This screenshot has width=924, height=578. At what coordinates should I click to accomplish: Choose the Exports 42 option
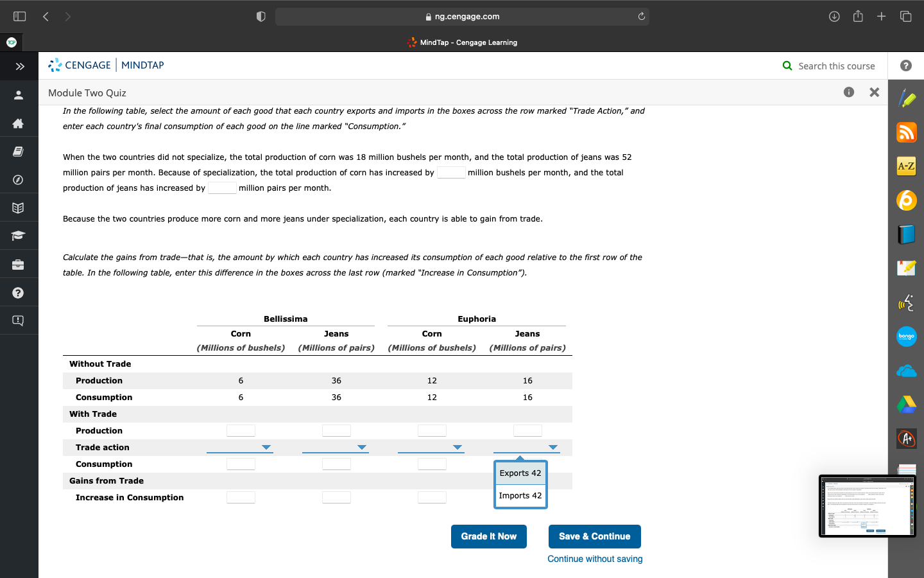pos(520,473)
